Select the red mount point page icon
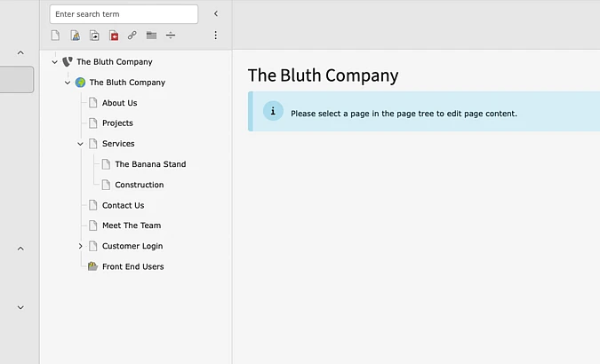 click(114, 36)
